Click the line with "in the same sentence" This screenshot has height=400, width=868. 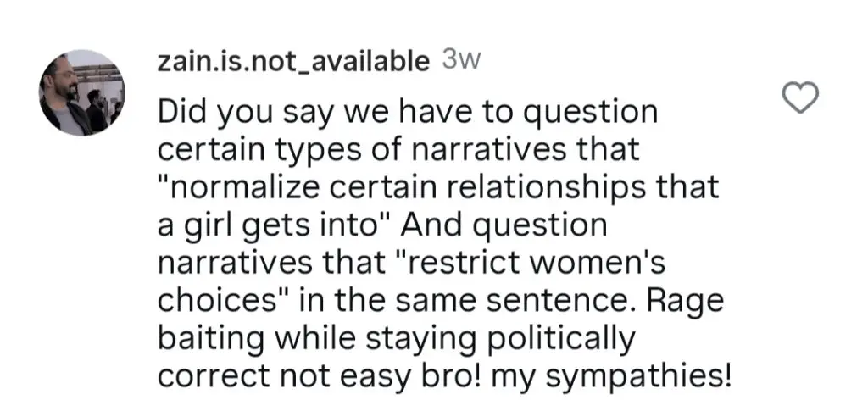[x=441, y=300]
